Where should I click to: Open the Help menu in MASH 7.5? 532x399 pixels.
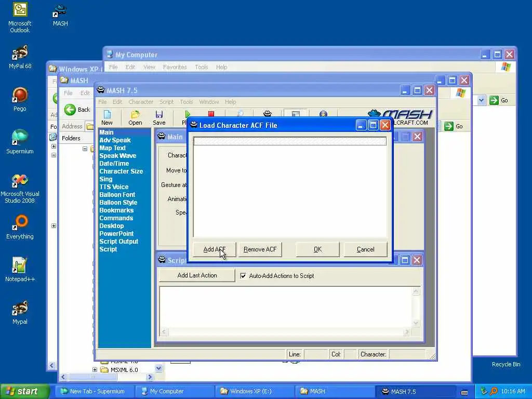click(230, 102)
